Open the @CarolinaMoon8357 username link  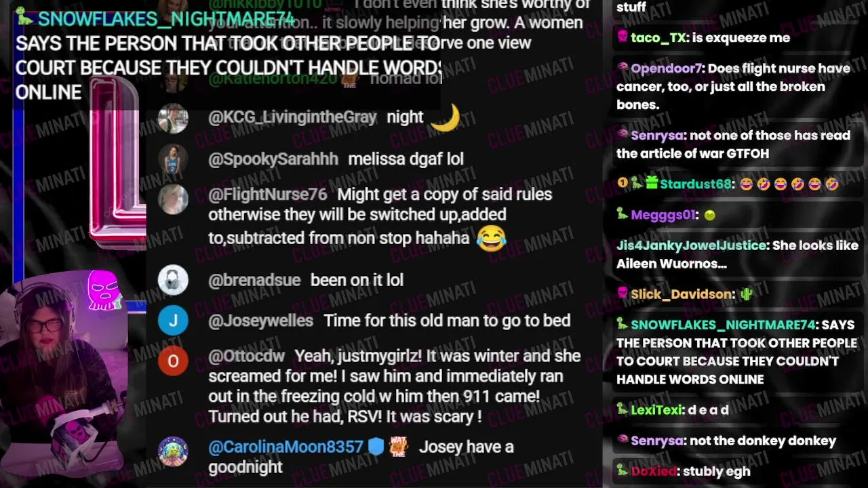tap(285, 447)
